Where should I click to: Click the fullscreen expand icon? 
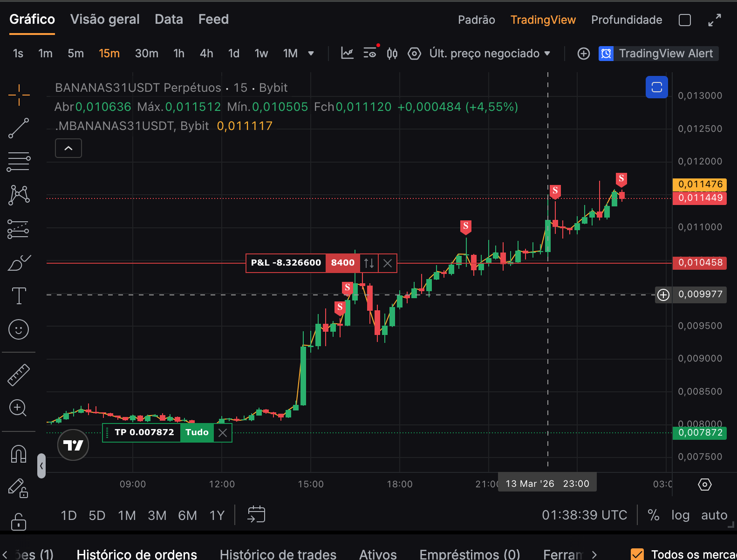714,20
